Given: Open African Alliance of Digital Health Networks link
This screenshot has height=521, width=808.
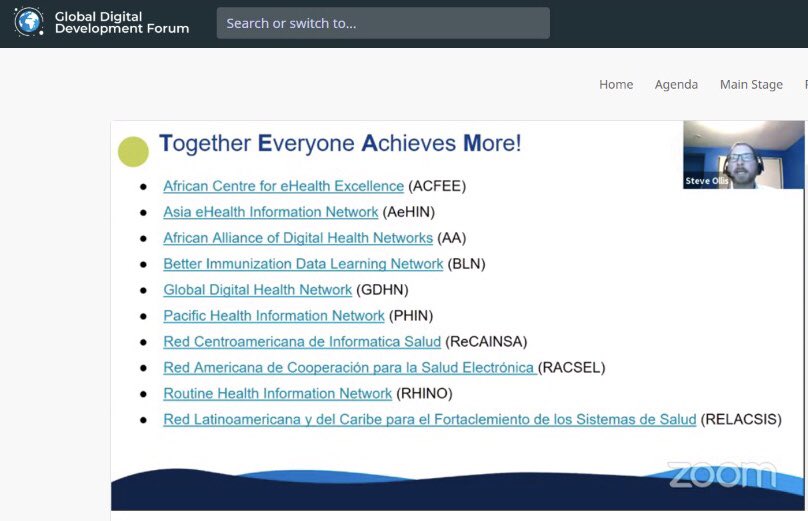Looking at the screenshot, I should coord(298,238).
